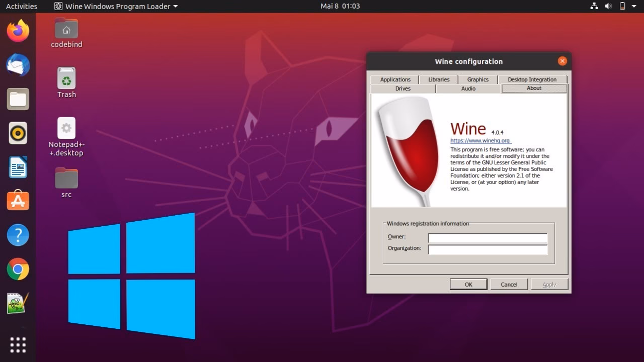This screenshot has width=644, height=362.
Task: Switch to the Applications tab
Action: (x=395, y=79)
